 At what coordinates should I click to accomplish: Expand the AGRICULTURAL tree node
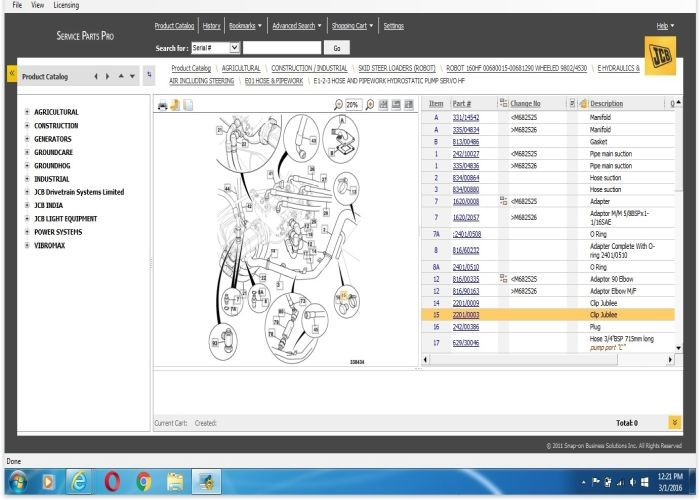pos(27,112)
